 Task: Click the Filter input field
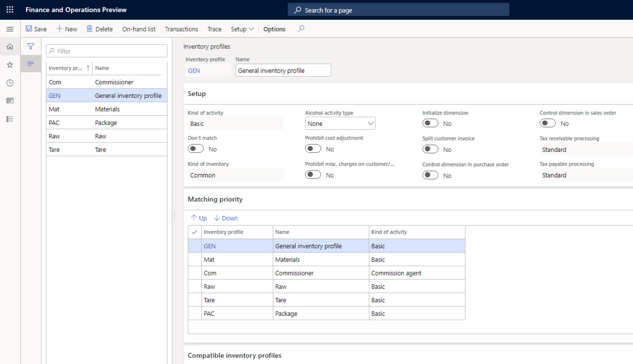pyautogui.click(x=107, y=51)
